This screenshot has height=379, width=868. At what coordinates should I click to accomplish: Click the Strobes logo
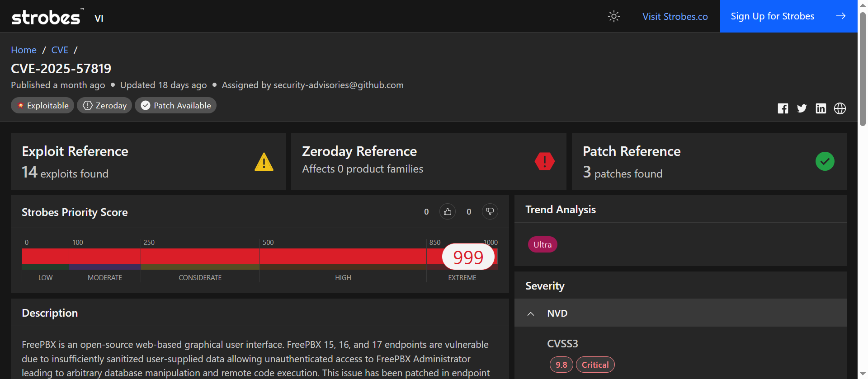[x=47, y=18]
